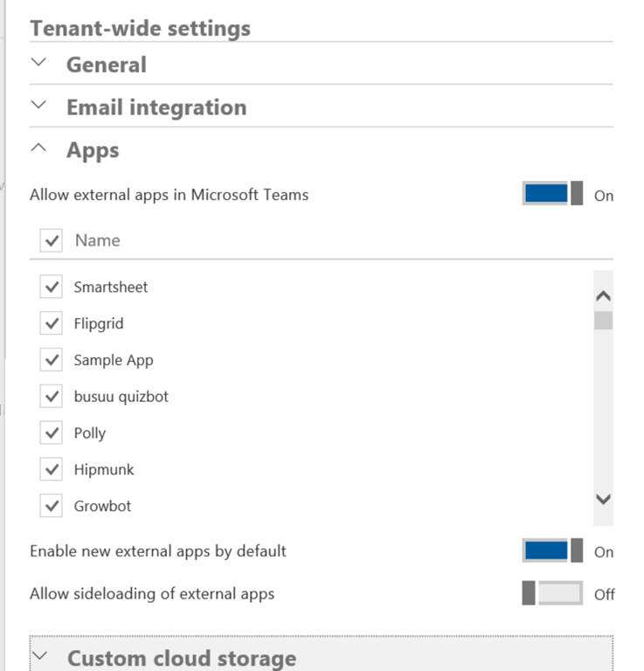Uncheck the select-all Name checkbox

[52, 240]
